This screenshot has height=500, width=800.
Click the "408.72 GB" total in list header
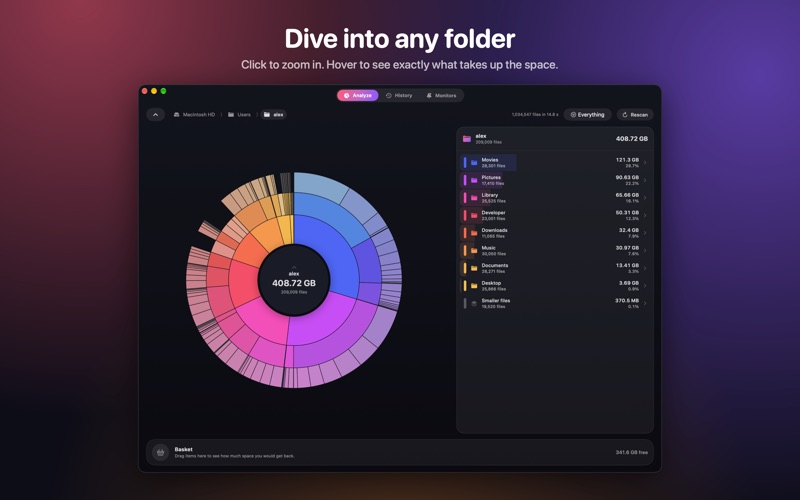pyautogui.click(x=632, y=139)
